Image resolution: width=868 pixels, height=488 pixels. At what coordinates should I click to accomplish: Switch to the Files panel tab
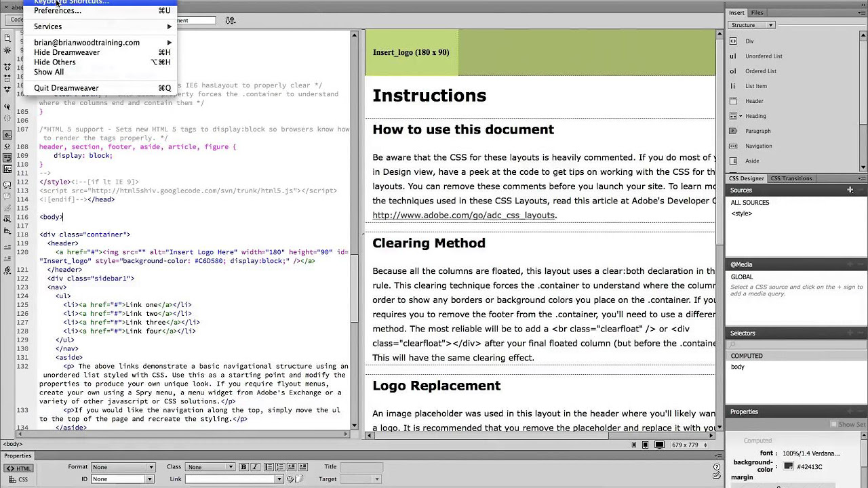coord(757,12)
